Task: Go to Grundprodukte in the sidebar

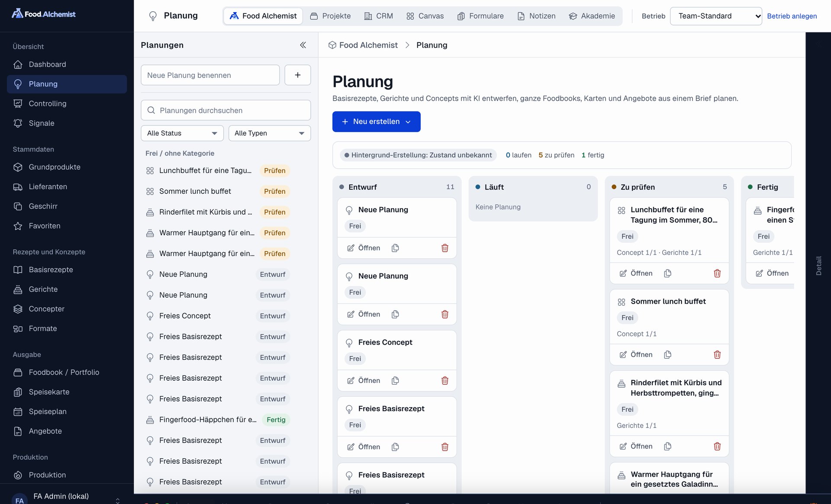Action: [x=67, y=167]
